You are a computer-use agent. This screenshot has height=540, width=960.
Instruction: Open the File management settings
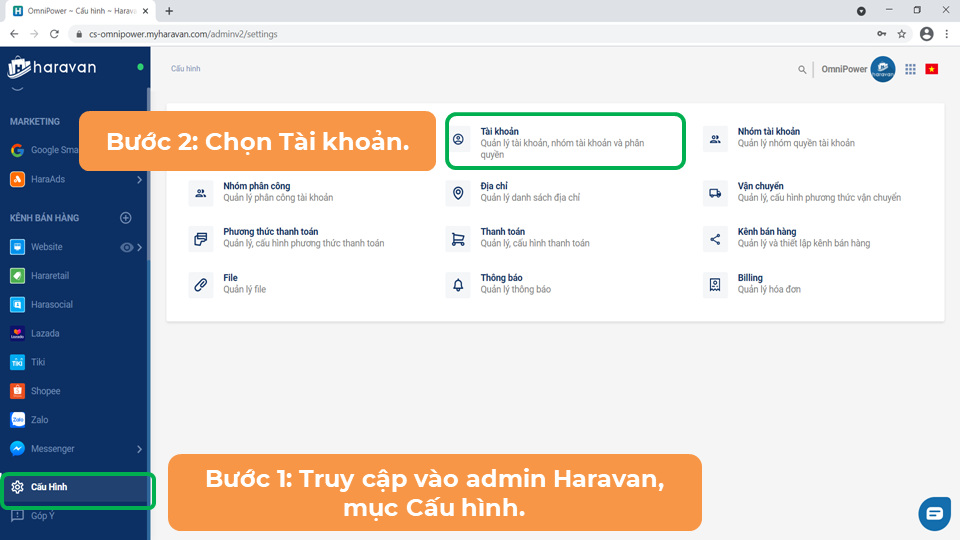[x=244, y=283]
